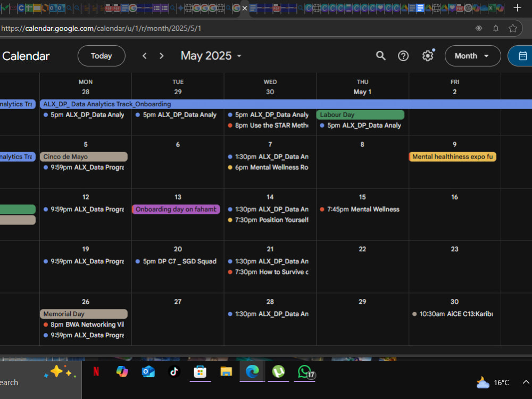Open the 5pm ALX_DP_Data event on Tuesday 29

[176, 115]
